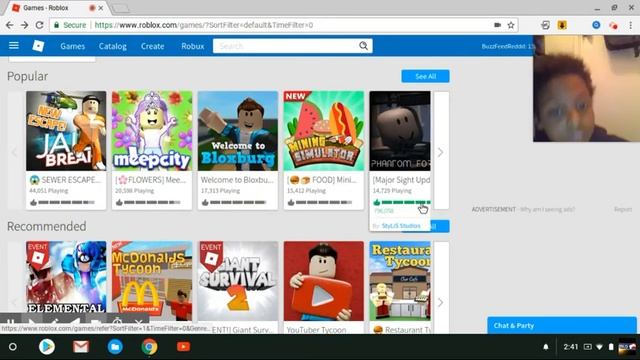Click FOOD Mini... game title

[322, 180]
